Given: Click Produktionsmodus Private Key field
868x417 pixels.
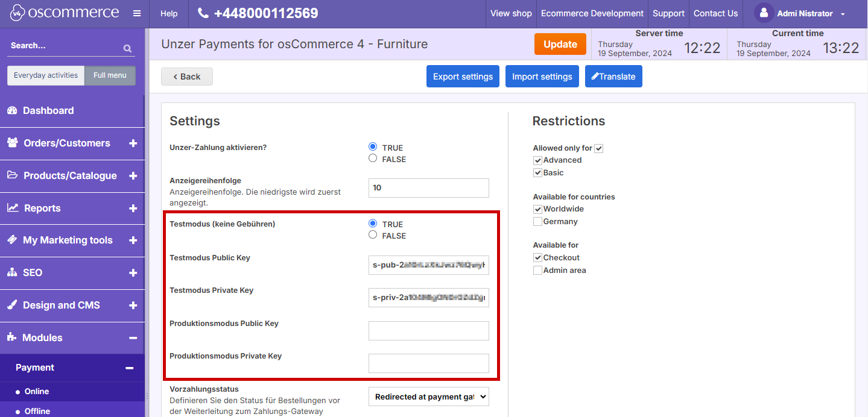Looking at the screenshot, I should [428, 363].
